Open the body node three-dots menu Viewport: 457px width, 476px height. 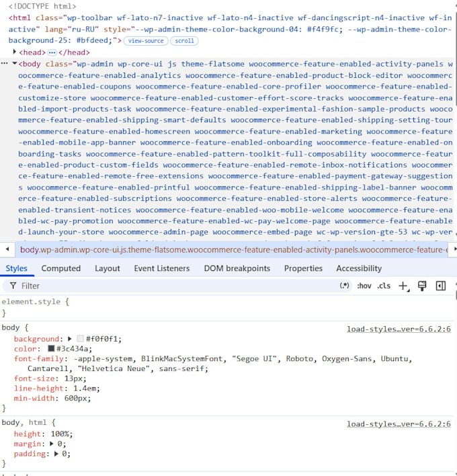[4, 63]
